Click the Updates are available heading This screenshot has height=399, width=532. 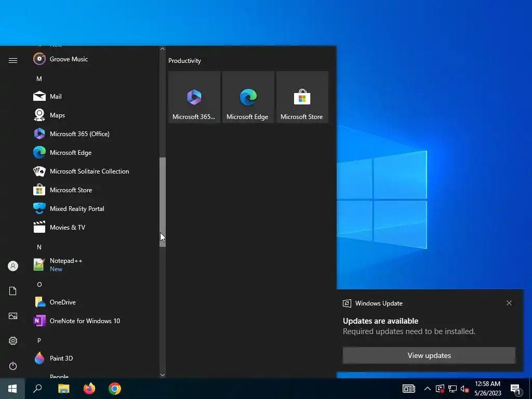click(x=380, y=321)
